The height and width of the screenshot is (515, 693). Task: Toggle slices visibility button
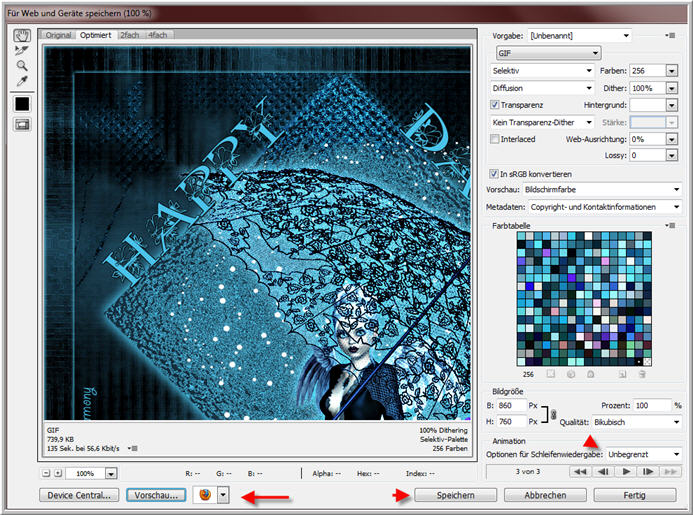point(22,125)
